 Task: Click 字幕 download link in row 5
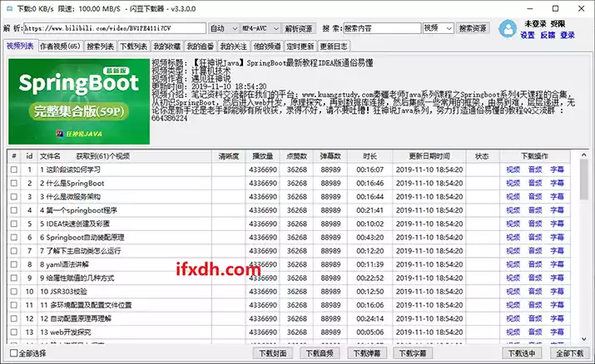[x=556, y=224]
